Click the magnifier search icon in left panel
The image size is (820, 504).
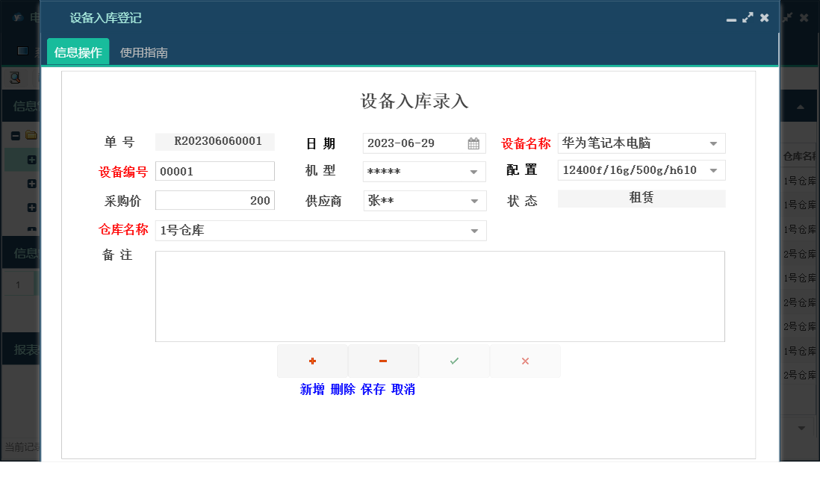[x=14, y=76]
